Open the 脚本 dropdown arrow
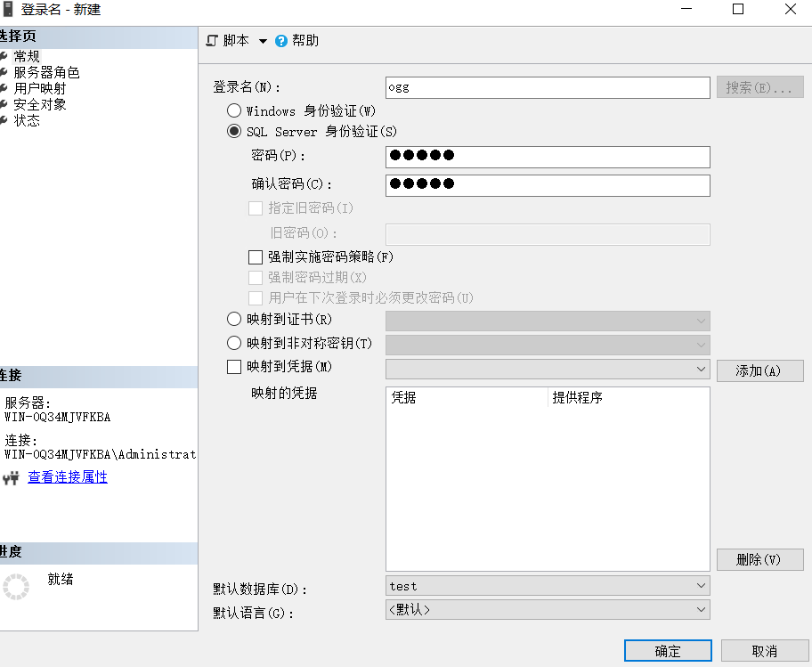Viewport: 812px width, 667px height. pyautogui.click(x=263, y=41)
